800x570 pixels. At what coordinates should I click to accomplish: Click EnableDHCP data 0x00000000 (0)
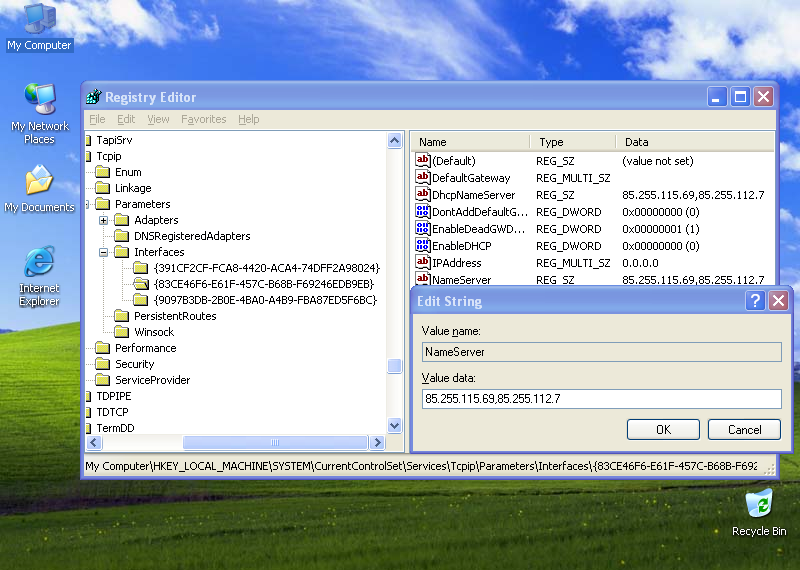click(660, 246)
